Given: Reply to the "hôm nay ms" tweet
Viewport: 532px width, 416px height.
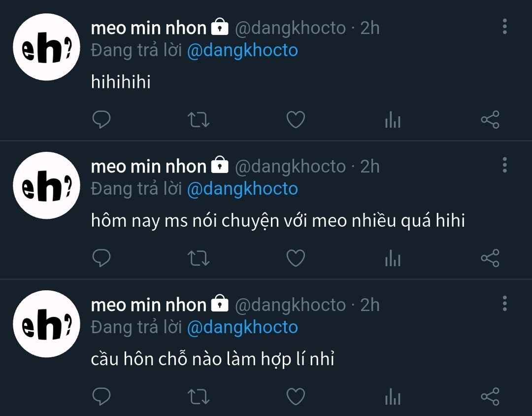Looking at the screenshot, I should click(101, 258).
